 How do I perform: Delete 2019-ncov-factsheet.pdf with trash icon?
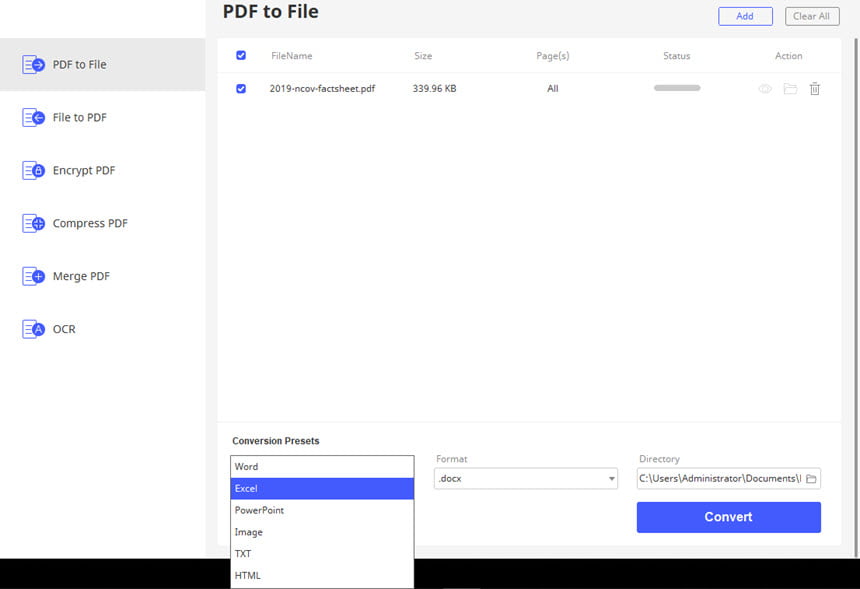click(x=815, y=88)
